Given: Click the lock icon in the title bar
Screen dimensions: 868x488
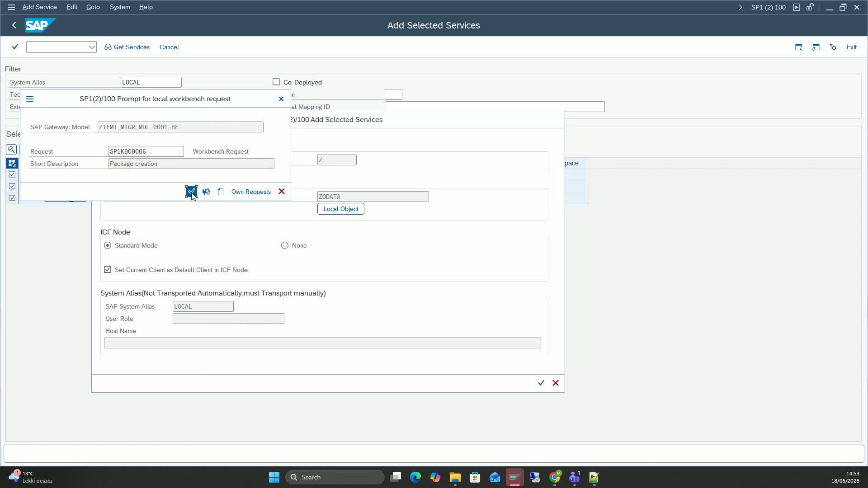Looking at the screenshot, I should tap(810, 7).
